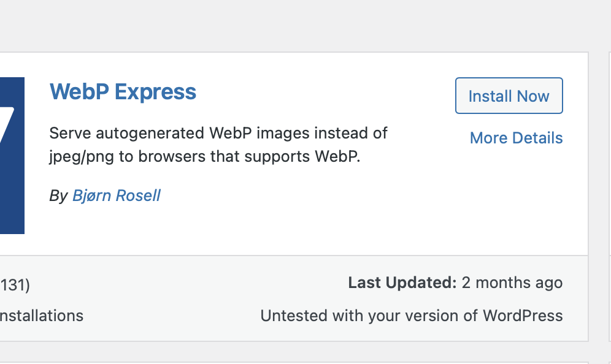Click the Last Updated info text
The image size is (611, 364).
point(402,282)
